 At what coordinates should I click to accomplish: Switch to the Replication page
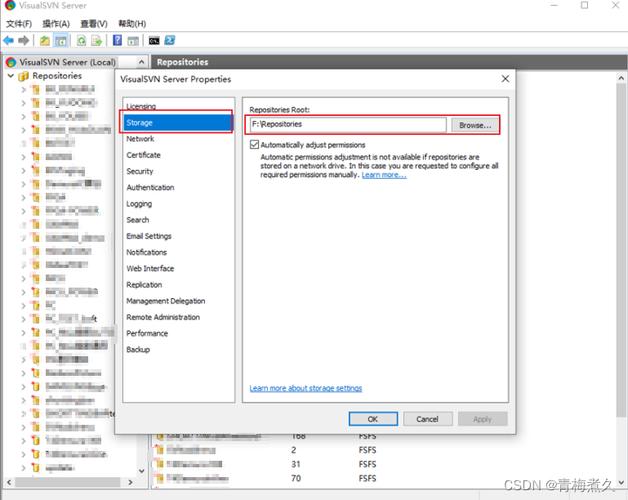(144, 284)
